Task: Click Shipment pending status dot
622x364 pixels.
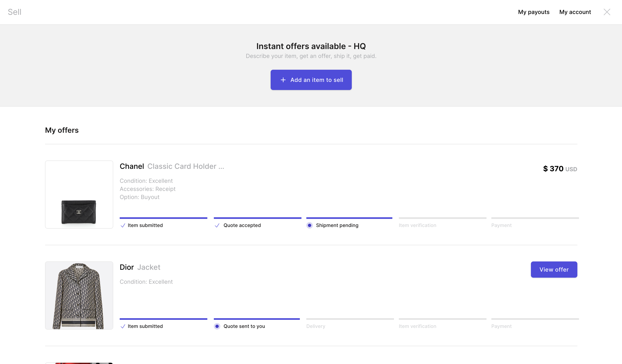Action: point(310,225)
